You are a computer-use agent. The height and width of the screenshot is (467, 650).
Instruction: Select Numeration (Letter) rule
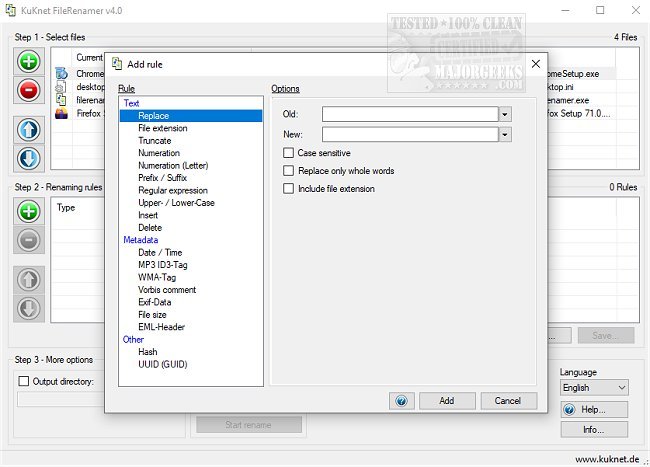(x=173, y=165)
